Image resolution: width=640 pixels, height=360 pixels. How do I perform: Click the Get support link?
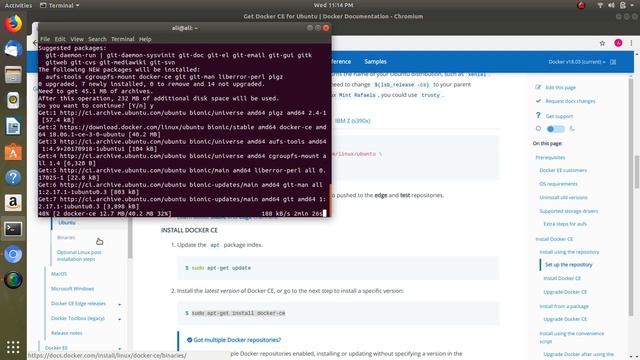point(559,116)
